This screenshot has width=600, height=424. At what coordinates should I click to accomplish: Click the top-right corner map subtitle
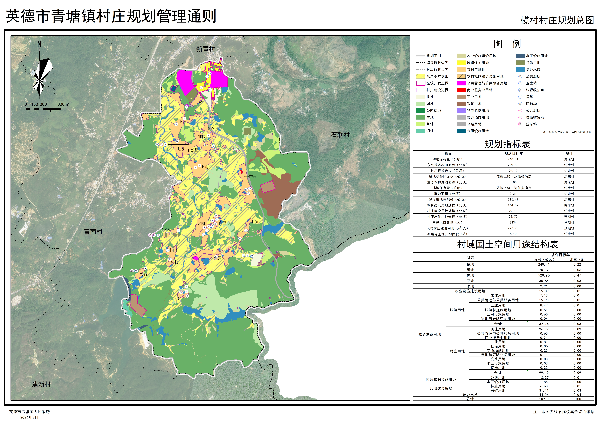pyautogui.click(x=556, y=19)
